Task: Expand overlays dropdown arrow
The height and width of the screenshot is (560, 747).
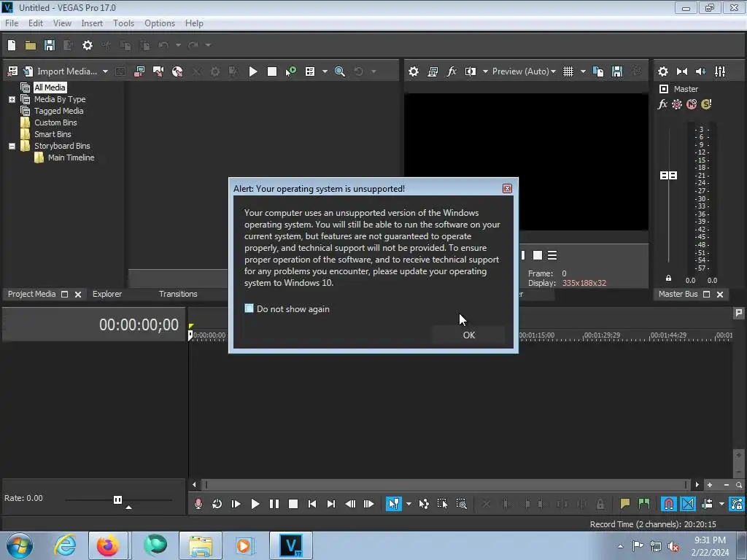Action: (x=583, y=71)
